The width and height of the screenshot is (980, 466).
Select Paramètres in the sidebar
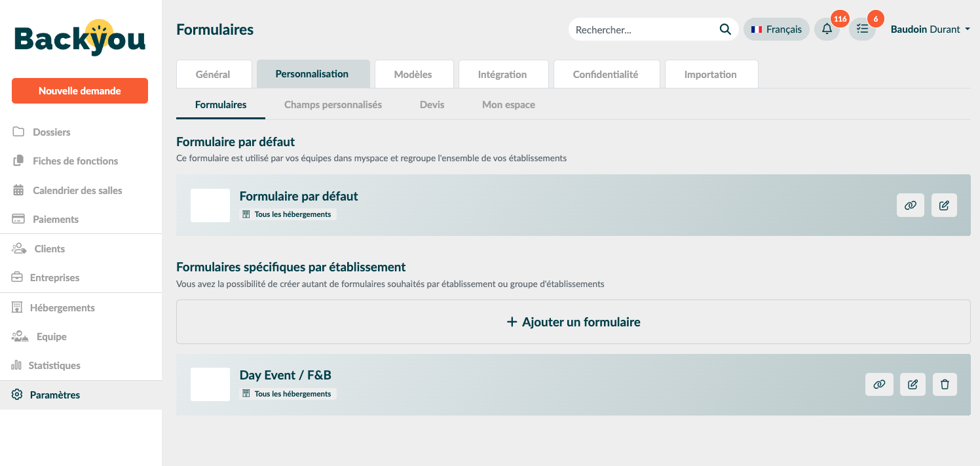[x=81, y=395]
